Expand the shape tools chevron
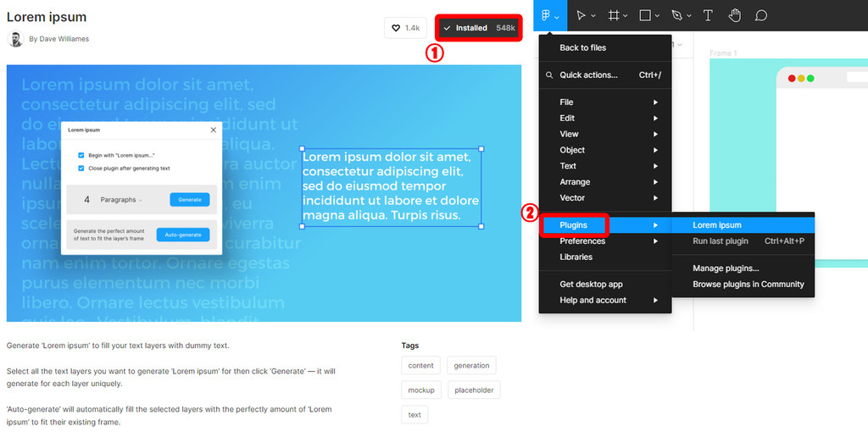 pos(657,17)
